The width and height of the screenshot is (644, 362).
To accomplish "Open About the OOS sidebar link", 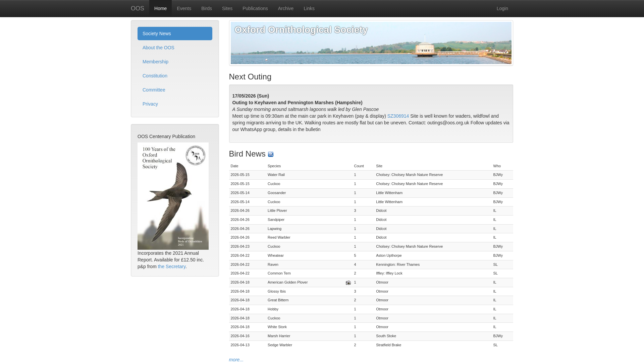I will tap(175, 48).
